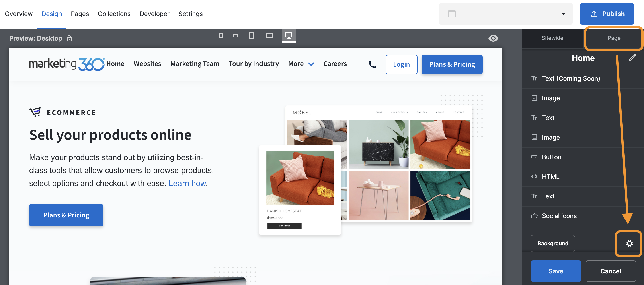Click pencil icon to edit Home name
This screenshot has width=644, height=285.
[632, 58]
